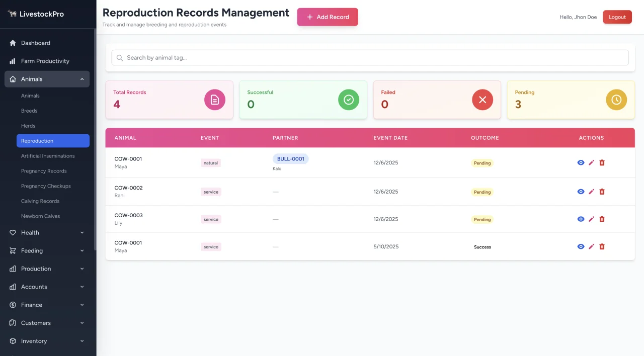The image size is (644, 356).
Task: Click the Dashboard home icon
Action: pyautogui.click(x=13, y=43)
